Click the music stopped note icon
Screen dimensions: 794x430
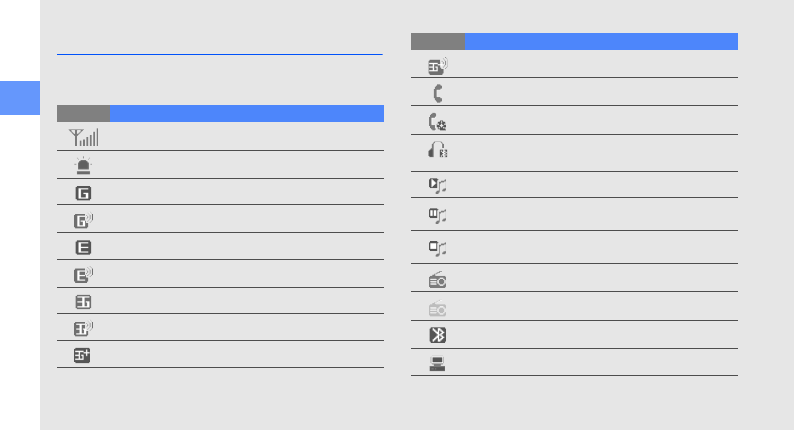pos(437,247)
